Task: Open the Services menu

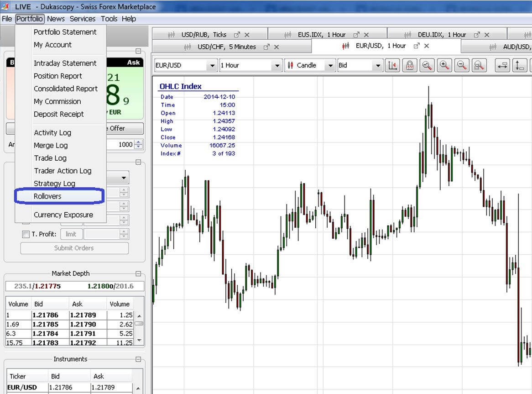Action: click(x=83, y=19)
